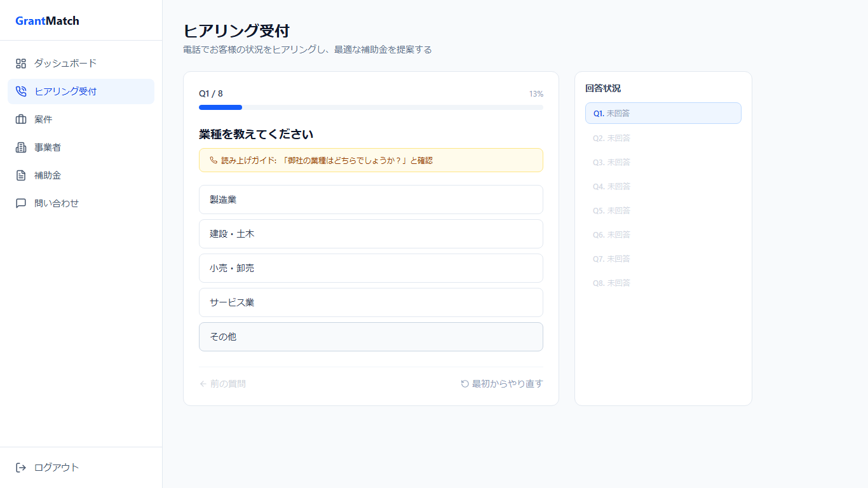Click the document icon next to 補助金
This screenshot has height=488, width=868.
pos(20,175)
